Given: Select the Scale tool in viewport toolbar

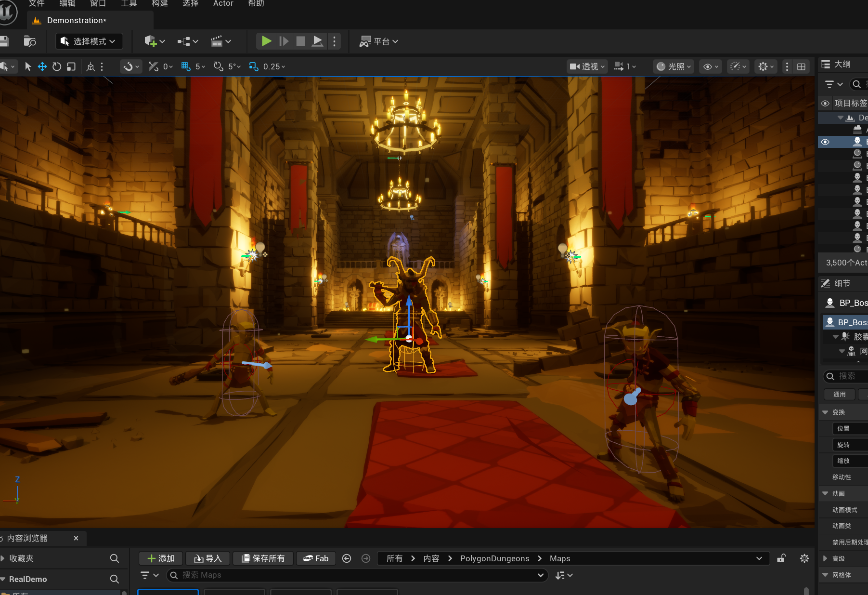Looking at the screenshot, I should (x=71, y=66).
